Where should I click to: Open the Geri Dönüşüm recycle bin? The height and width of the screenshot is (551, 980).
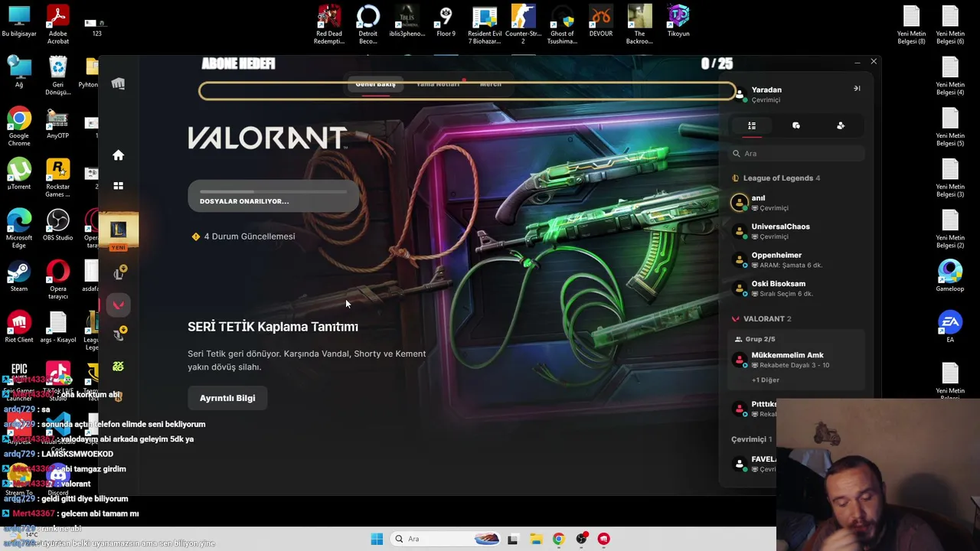58,77
